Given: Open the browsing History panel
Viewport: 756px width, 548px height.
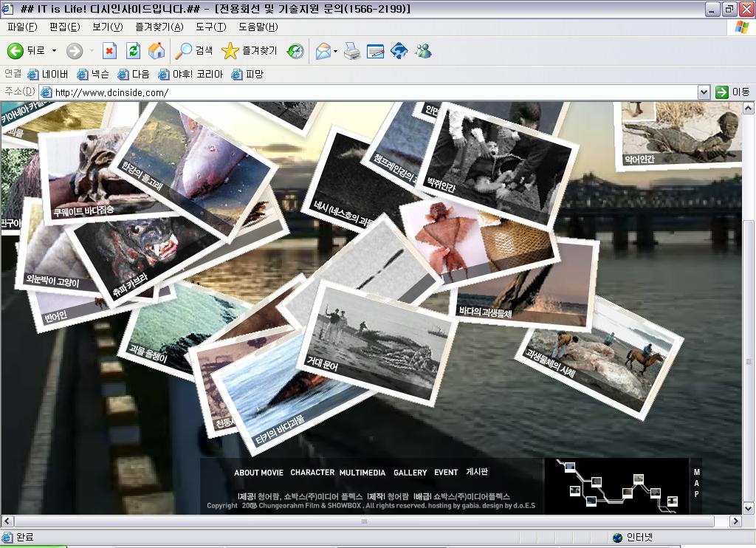Looking at the screenshot, I should pyautogui.click(x=295, y=51).
